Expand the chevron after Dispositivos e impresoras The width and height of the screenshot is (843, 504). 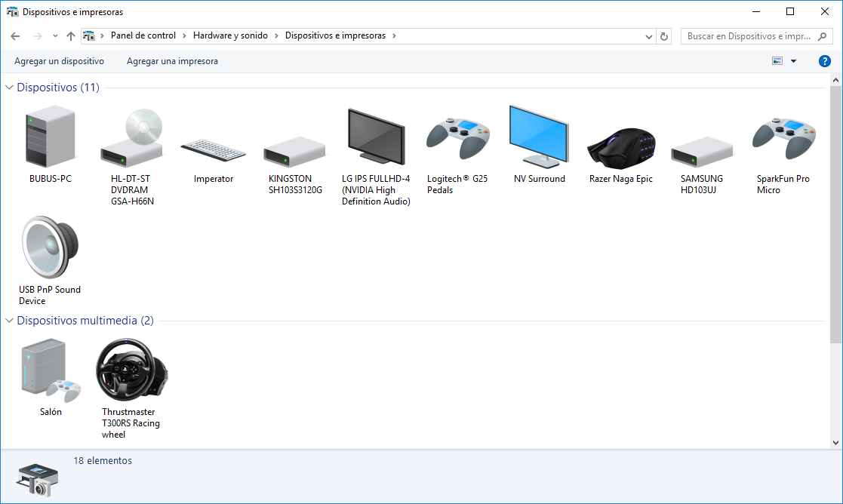(394, 35)
